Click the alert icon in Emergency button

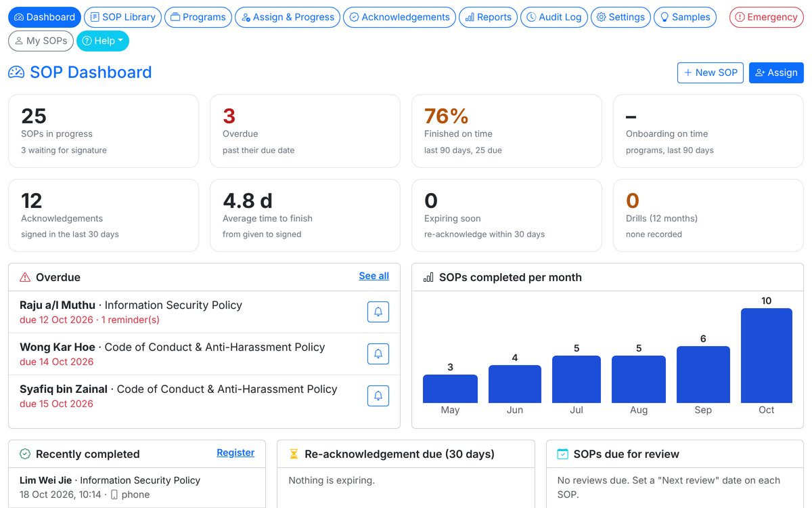740,17
